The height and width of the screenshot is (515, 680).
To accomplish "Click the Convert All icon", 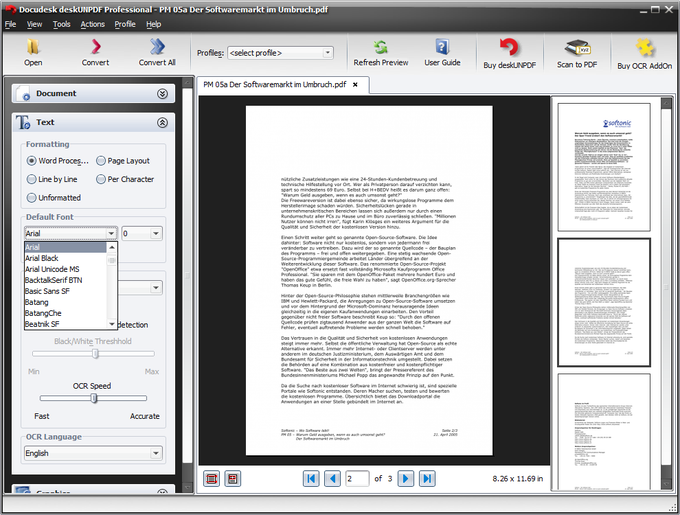I will [x=157, y=47].
